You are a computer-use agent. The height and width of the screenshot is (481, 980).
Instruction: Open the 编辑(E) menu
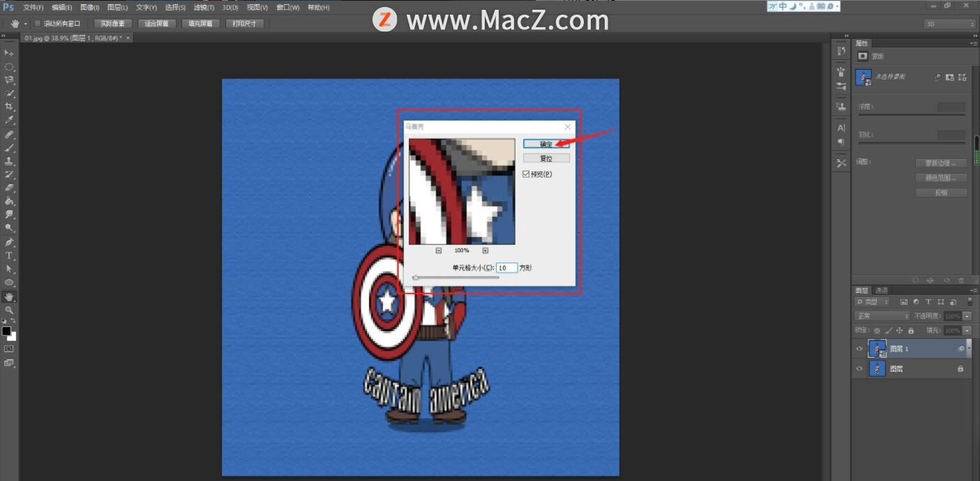[62, 8]
